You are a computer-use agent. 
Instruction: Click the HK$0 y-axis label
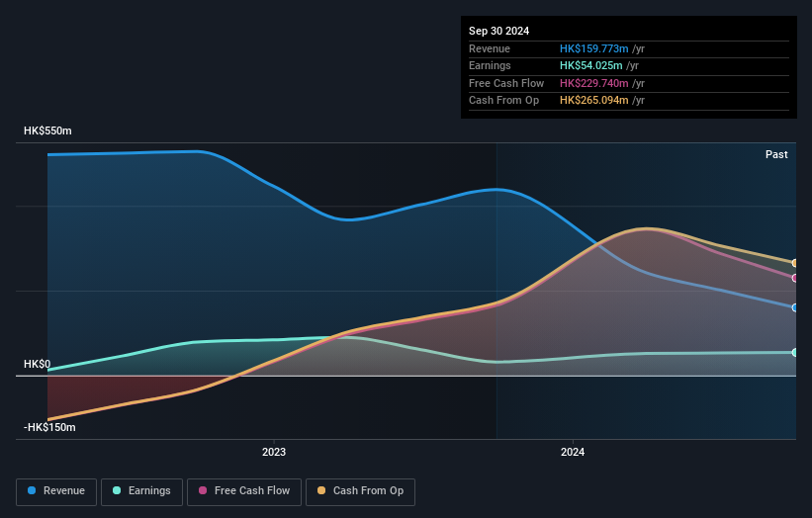pyautogui.click(x=38, y=364)
